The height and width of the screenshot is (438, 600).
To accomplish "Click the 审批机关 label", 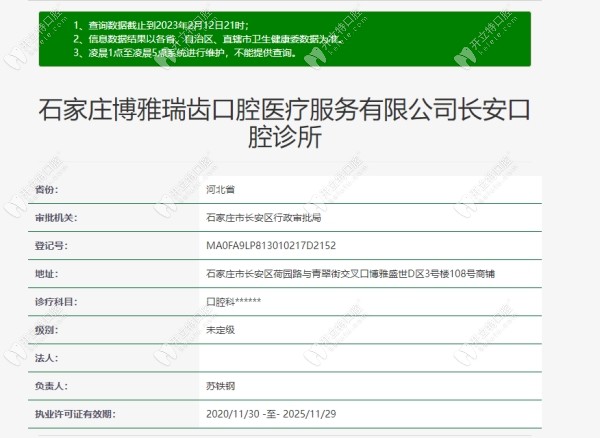I will coord(56,218).
